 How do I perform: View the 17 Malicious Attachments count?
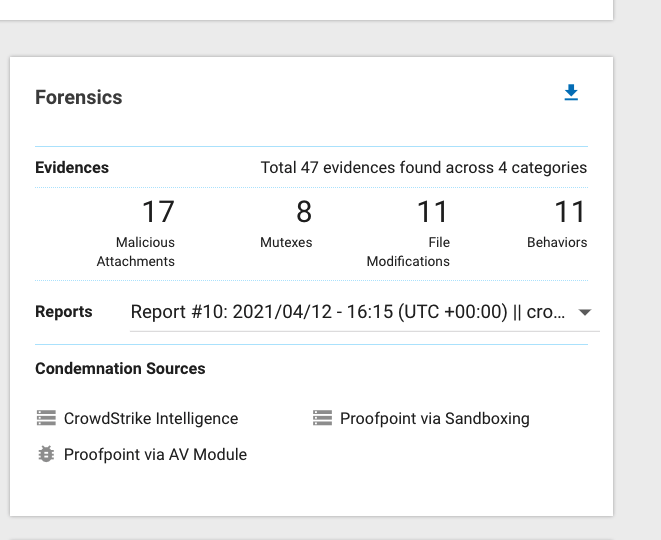pos(158,212)
